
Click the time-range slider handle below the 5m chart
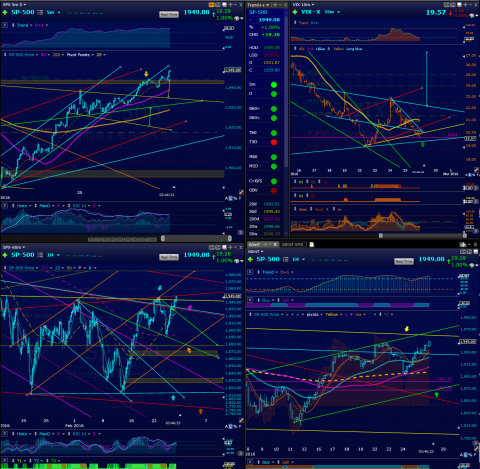163,238
